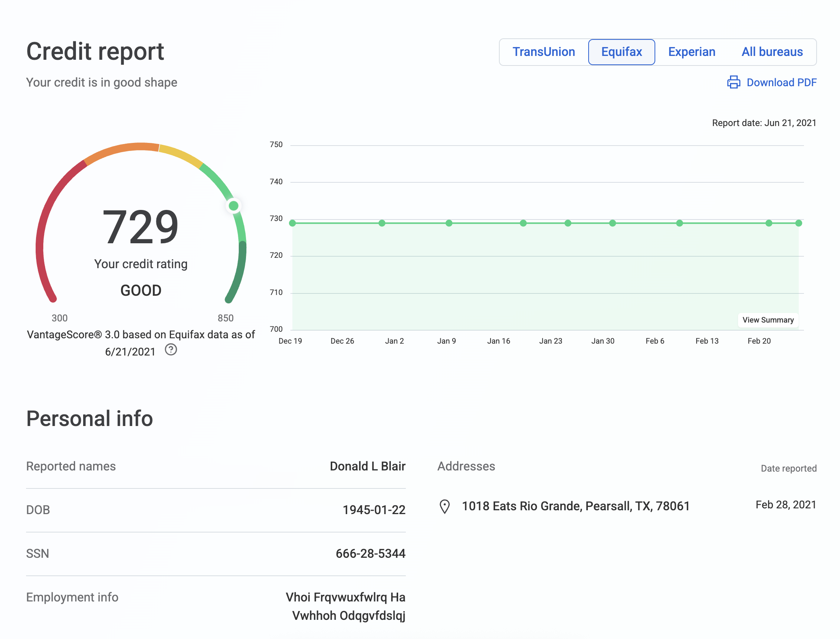
Task: Click the location pin next to the address
Action: coord(445,506)
